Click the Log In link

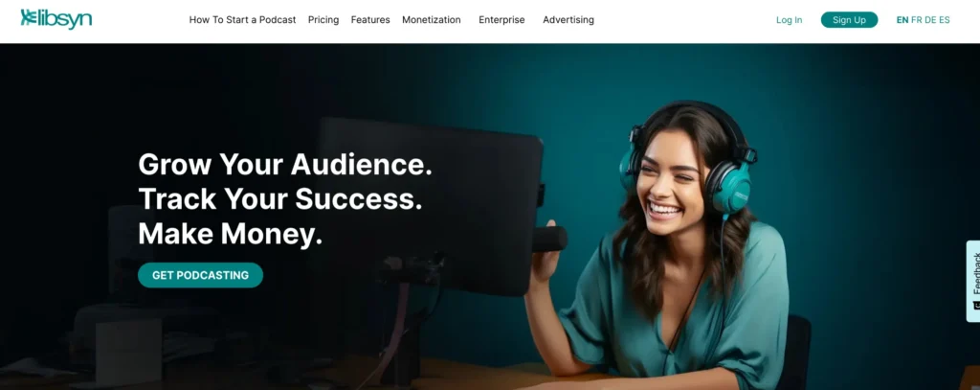coord(789,20)
